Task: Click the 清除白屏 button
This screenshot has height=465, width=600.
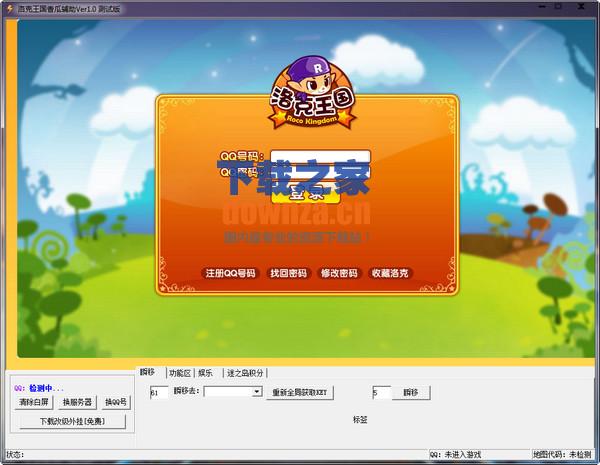Action: click(34, 402)
